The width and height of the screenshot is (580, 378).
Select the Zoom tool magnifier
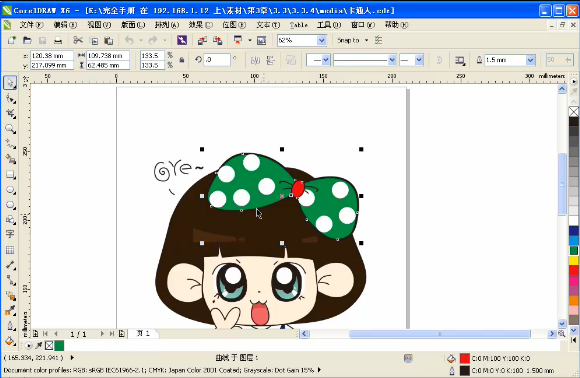tap(10, 129)
